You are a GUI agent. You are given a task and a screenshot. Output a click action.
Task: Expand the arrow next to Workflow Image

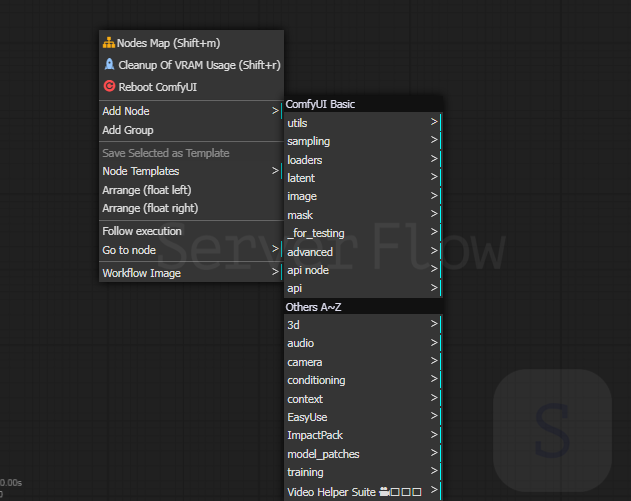275,272
